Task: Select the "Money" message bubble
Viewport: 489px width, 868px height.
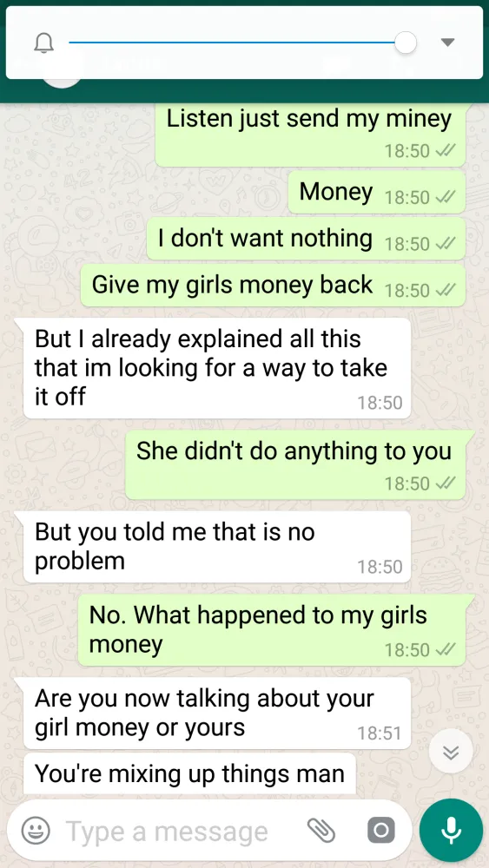Action: [x=377, y=192]
